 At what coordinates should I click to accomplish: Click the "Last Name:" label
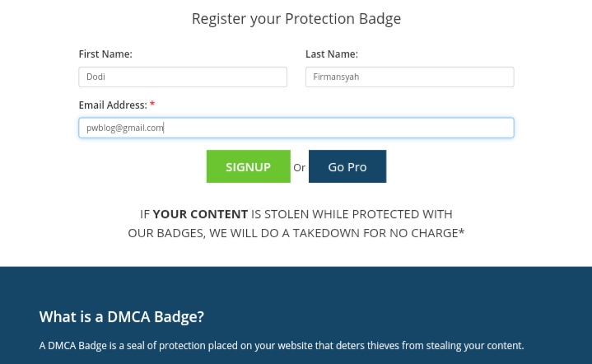pos(332,54)
